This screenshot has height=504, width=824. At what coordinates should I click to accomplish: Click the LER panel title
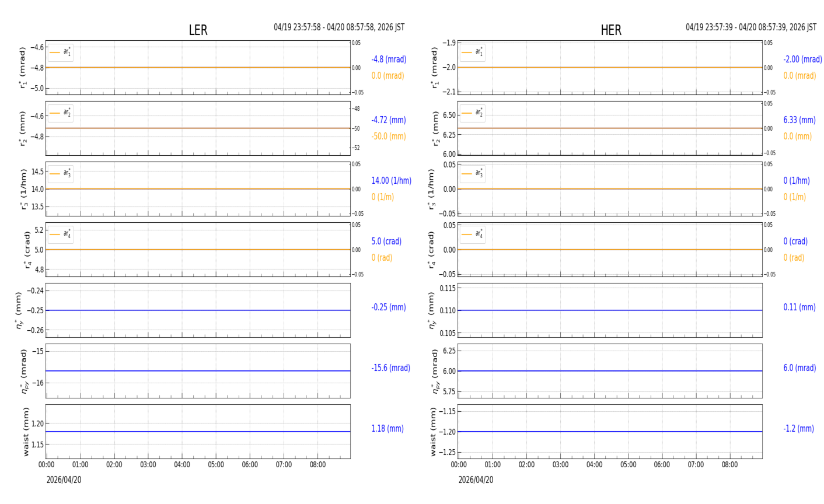click(x=198, y=30)
